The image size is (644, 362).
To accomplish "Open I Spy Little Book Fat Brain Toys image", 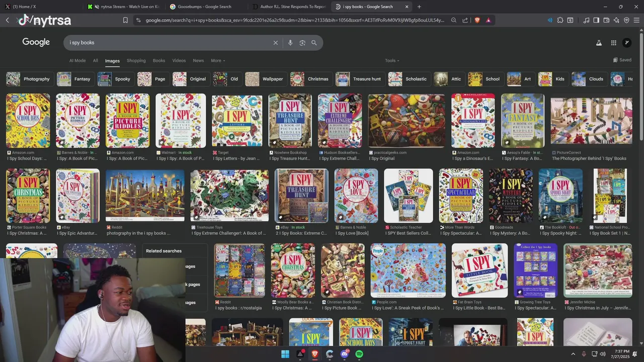I will point(479,270).
